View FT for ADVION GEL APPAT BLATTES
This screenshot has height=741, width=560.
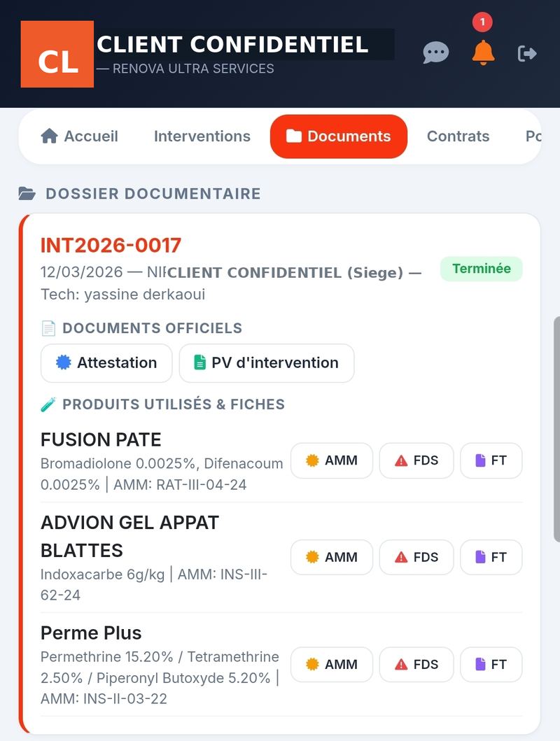point(491,557)
